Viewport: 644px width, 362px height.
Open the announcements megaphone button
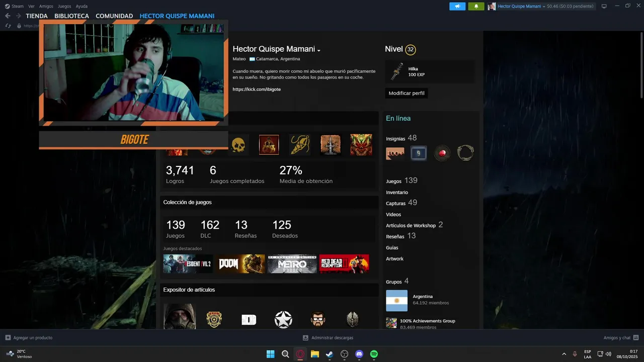457,6
